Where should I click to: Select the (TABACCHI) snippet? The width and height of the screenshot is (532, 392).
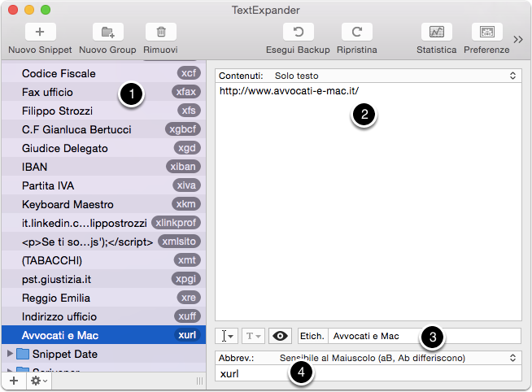[x=103, y=260]
